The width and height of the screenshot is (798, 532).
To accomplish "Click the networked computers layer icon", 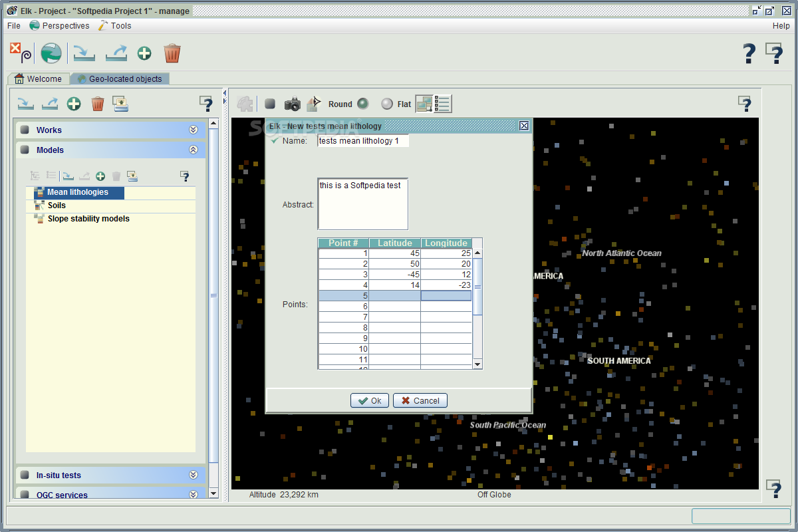I will (x=424, y=104).
